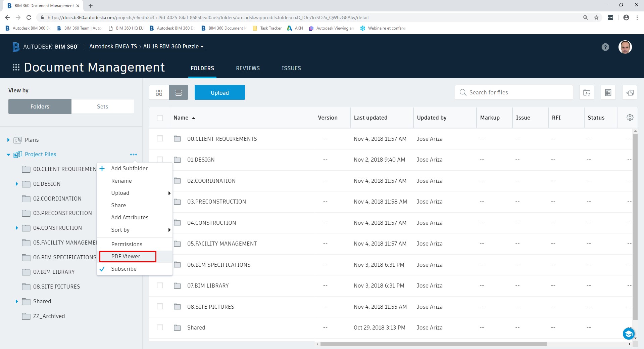
Task: Check the 00.CLIENT REQUIREMENTS row checkbox
Action: click(160, 139)
